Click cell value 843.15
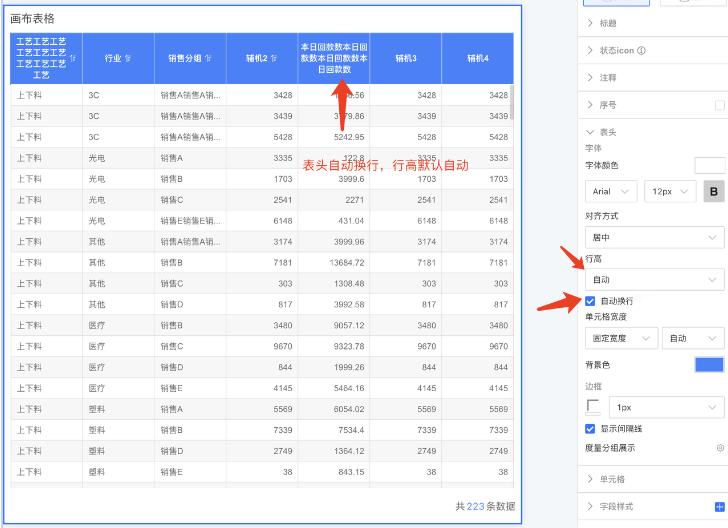The height and width of the screenshot is (528, 728). coord(351,472)
